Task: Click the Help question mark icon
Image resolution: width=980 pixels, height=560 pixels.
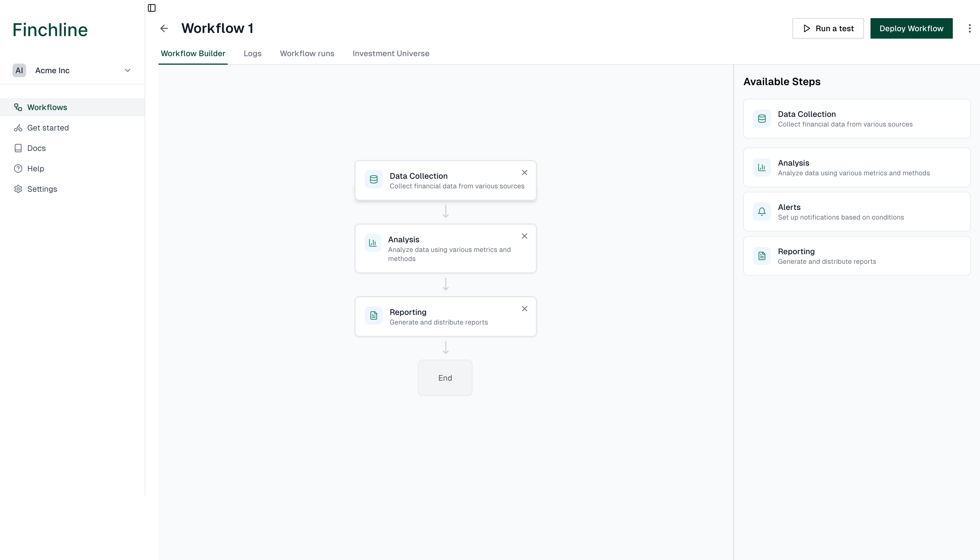Action: pos(18,169)
